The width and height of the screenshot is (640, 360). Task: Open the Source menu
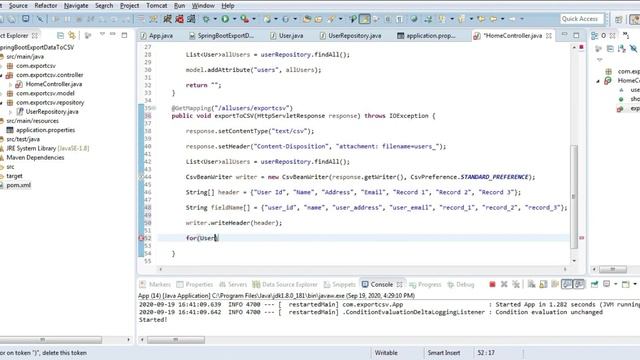pyautogui.click(x=18, y=6)
